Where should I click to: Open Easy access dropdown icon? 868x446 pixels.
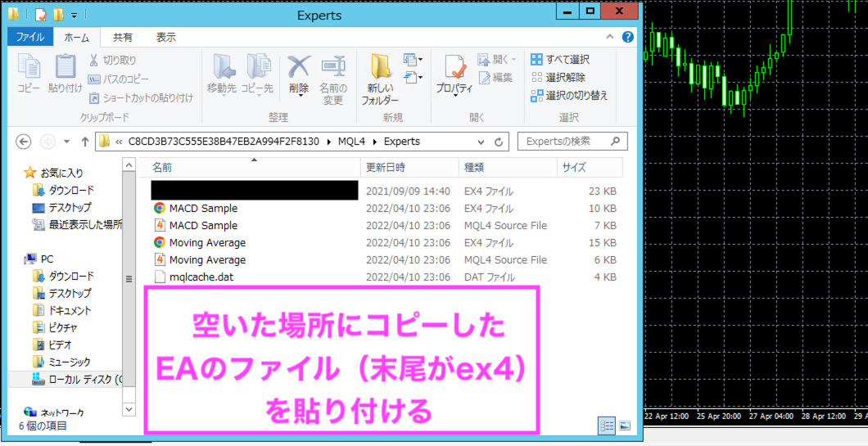tap(413, 77)
